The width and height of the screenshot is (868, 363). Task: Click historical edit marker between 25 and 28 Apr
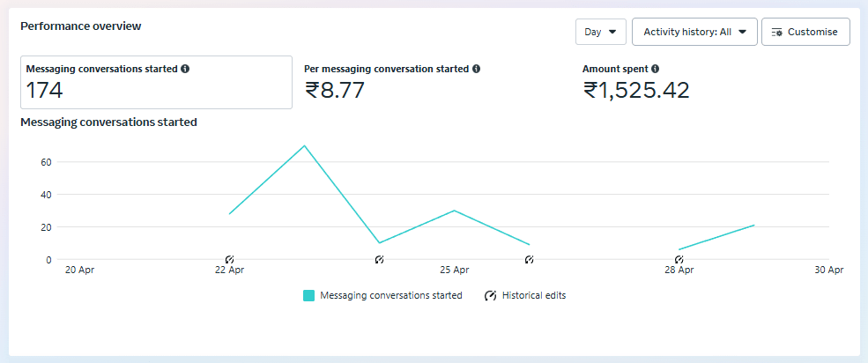point(529,260)
